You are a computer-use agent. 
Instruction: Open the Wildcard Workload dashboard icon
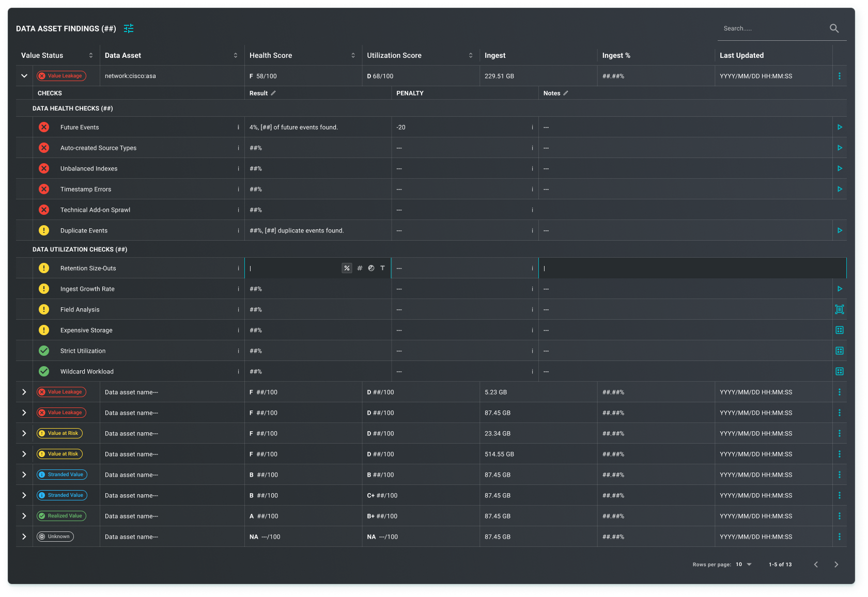pyautogui.click(x=840, y=371)
